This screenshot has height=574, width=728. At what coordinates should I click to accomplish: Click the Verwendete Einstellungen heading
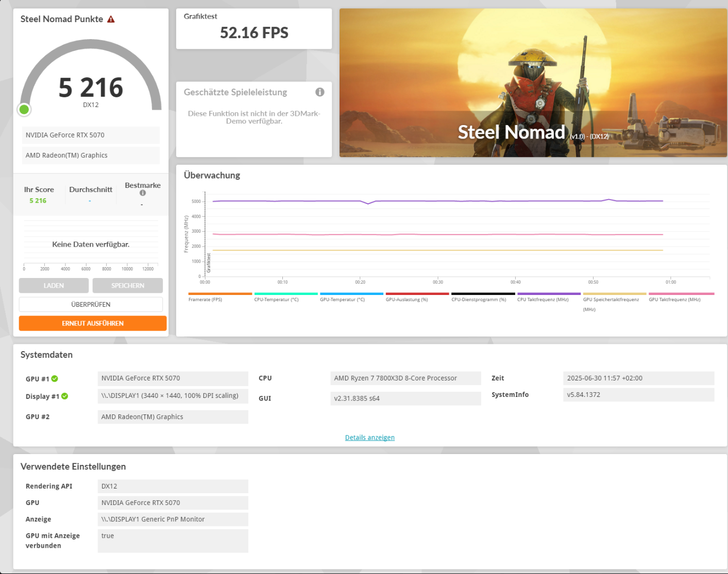pos(73,466)
